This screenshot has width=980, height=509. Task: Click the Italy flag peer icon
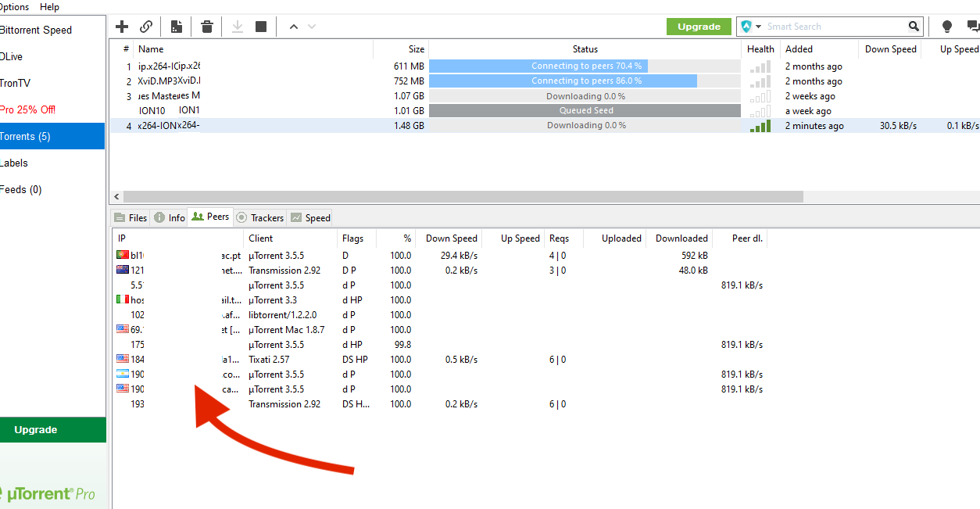coord(122,299)
